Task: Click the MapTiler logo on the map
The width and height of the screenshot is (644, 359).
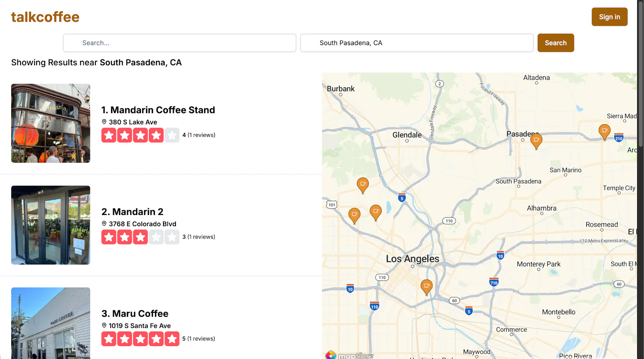Action: coord(349,355)
